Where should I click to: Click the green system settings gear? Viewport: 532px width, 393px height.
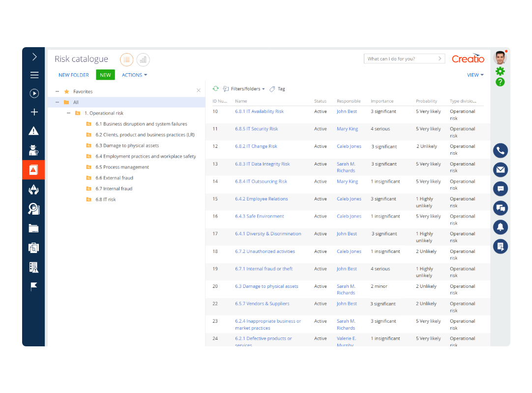pyautogui.click(x=500, y=71)
